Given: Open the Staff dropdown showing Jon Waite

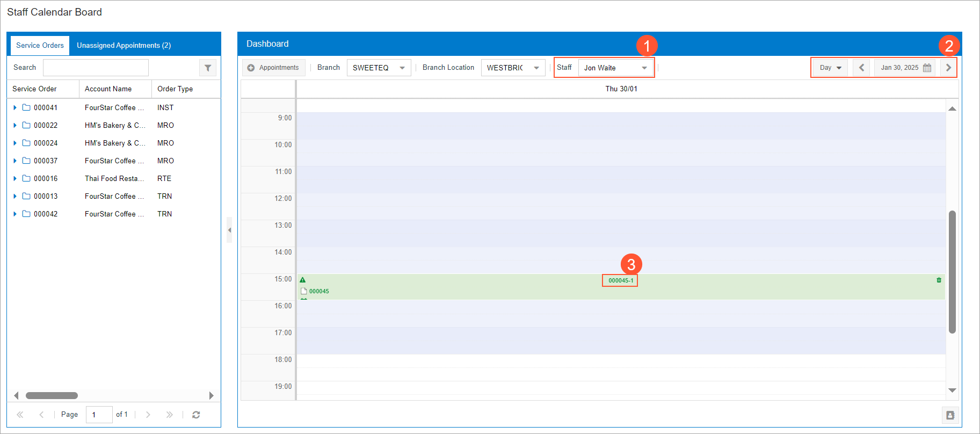Looking at the screenshot, I should (615, 68).
